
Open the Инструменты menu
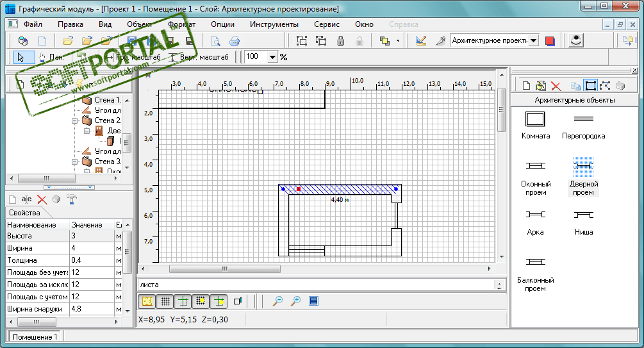pyautogui.click(x=274, y=24)
